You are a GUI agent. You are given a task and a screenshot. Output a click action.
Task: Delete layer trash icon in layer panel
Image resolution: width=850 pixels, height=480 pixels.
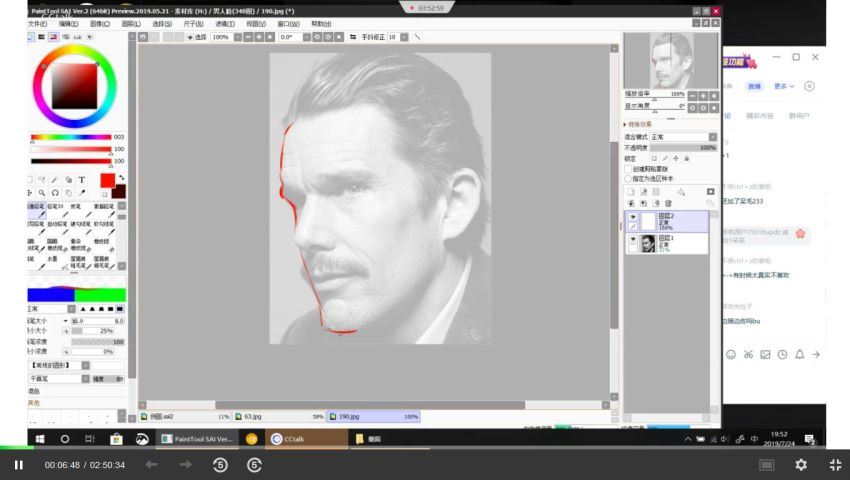coord(668,203)
